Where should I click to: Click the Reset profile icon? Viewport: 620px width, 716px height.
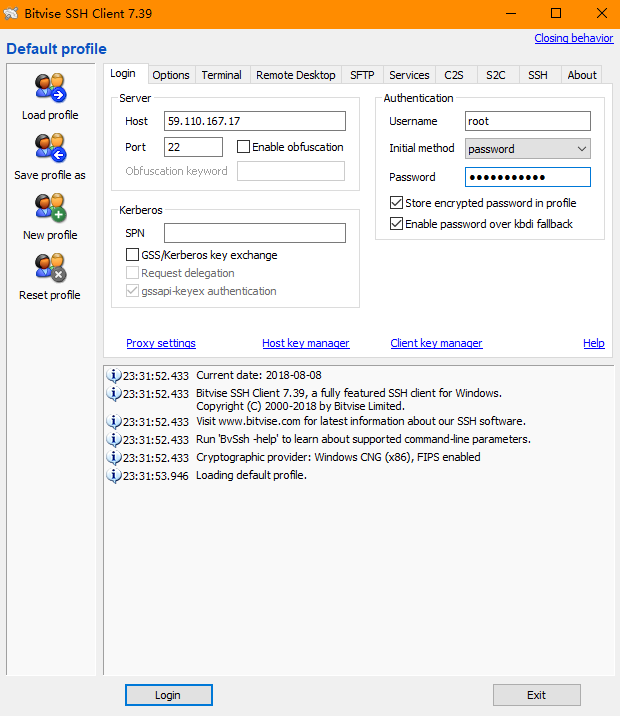50,267
